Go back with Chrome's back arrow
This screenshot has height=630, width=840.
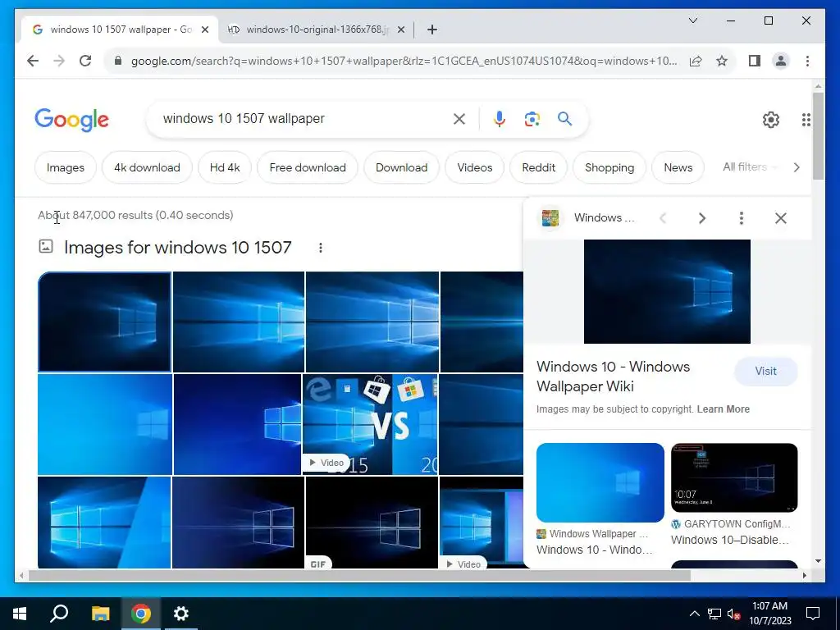point(33,61)
